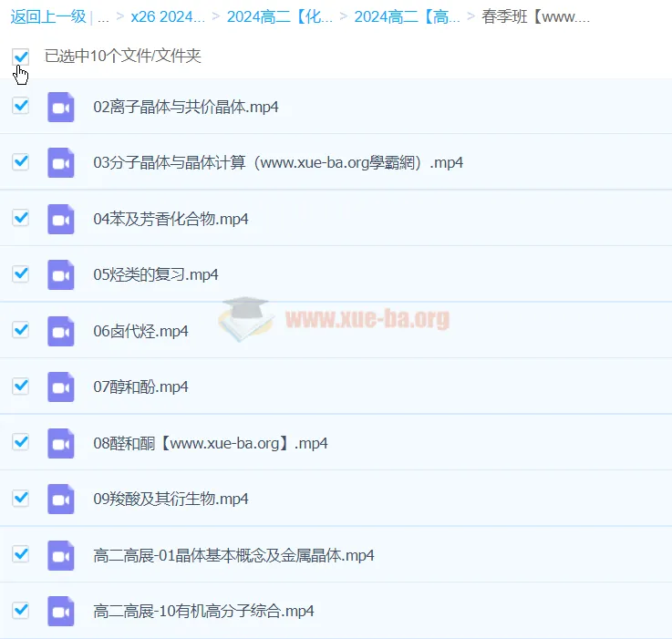Open the collapsed '...' breadcrumb path
This screenshot has width=672, height=639.
click(103, 16)
